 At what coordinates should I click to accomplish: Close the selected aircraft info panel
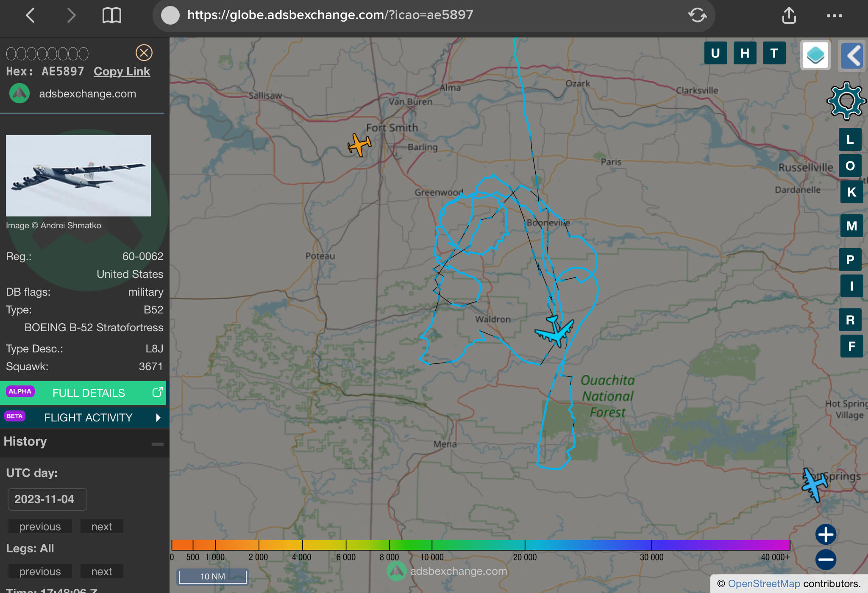click(144, 53)
